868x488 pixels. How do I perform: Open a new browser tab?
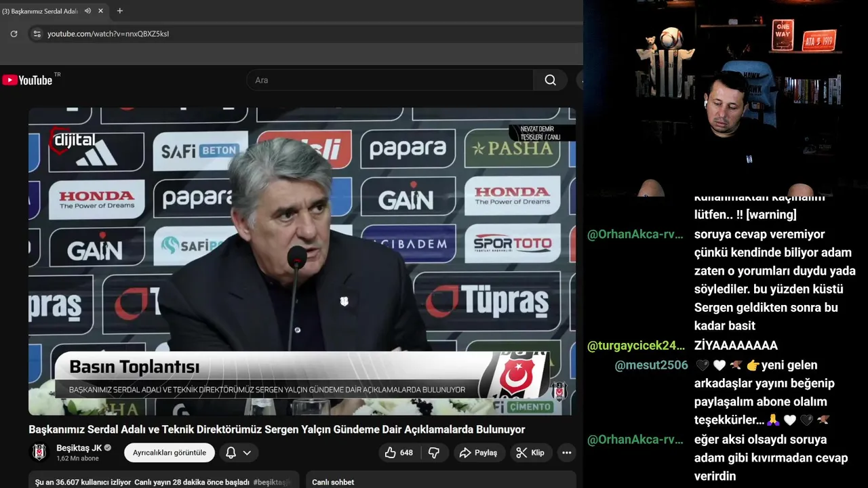pos(120,11)
